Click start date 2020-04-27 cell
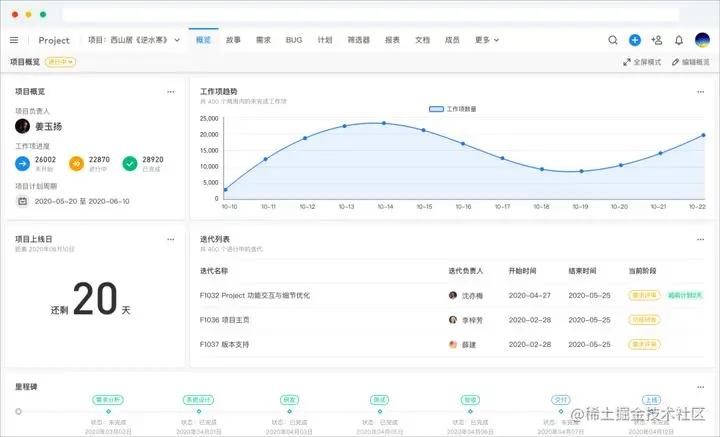720x437 pixels. pos(529,296)
